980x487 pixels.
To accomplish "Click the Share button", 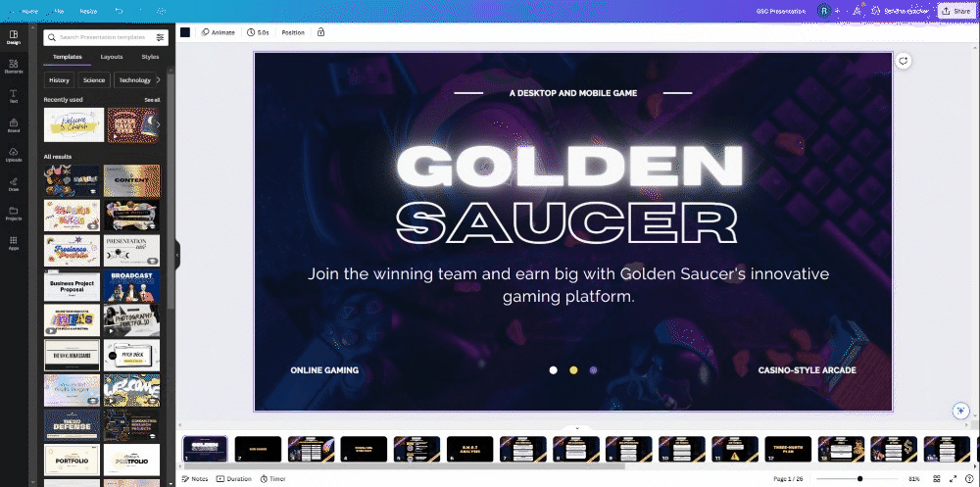I will coord(956,11).
